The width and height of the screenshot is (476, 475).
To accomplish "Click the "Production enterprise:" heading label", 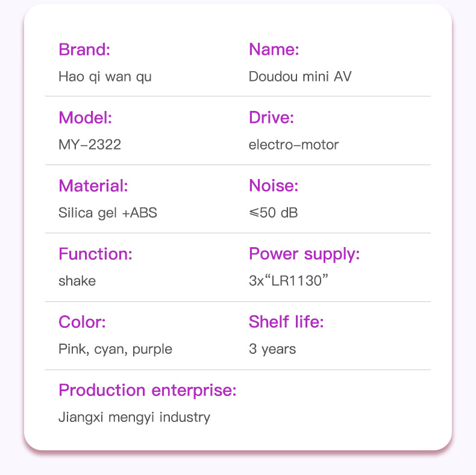I will pos(147,390).
